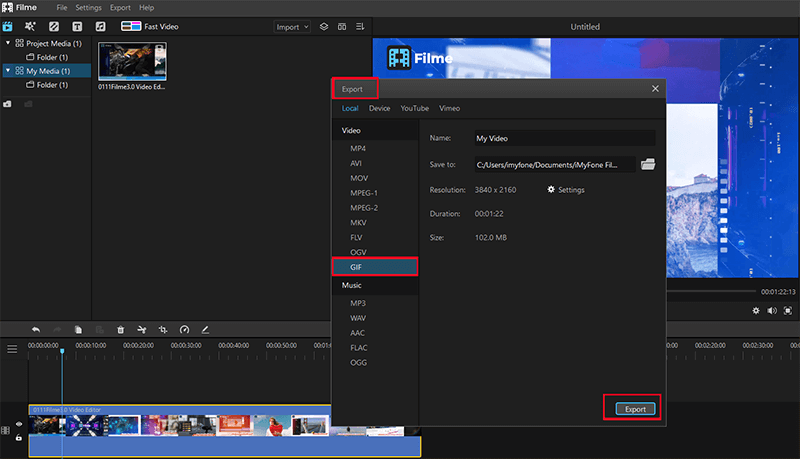Toggle fullscreen preview icon
Image resolution: width=800 pixels, height=459 pixels.
pos(788,311)
